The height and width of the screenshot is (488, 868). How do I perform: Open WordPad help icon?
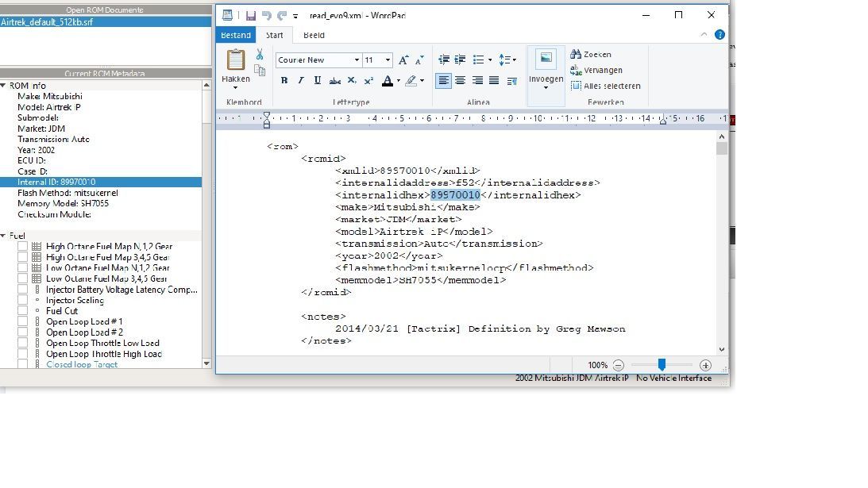(x=719, y=35)
